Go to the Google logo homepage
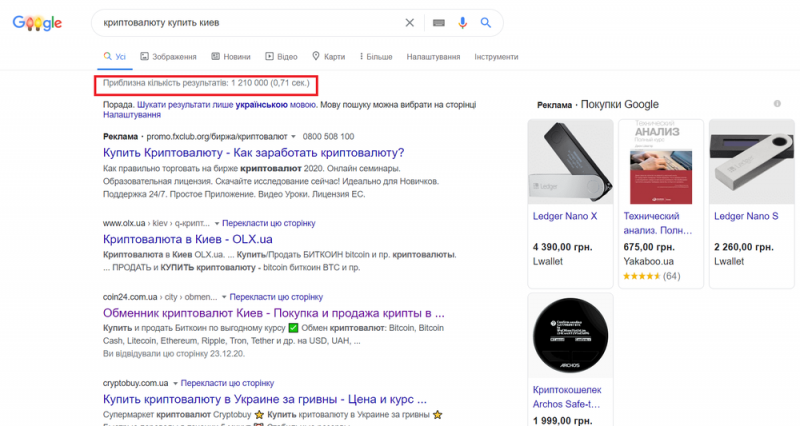The width and height of the screenshot is (800, 426). pos(38,23)
